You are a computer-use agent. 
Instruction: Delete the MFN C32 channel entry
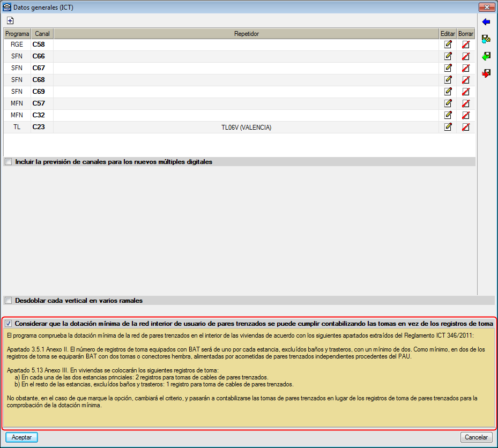tap(466, 115)
